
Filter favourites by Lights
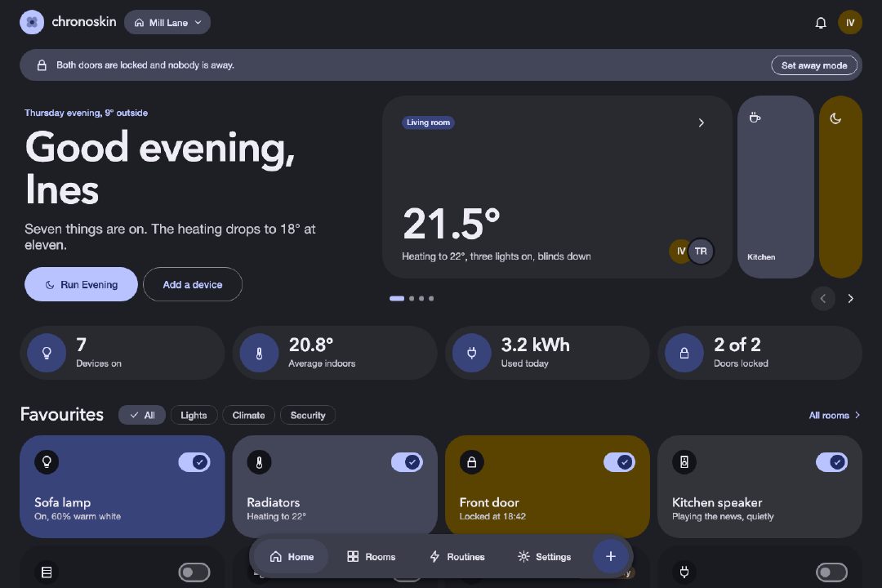pos(194,415)
